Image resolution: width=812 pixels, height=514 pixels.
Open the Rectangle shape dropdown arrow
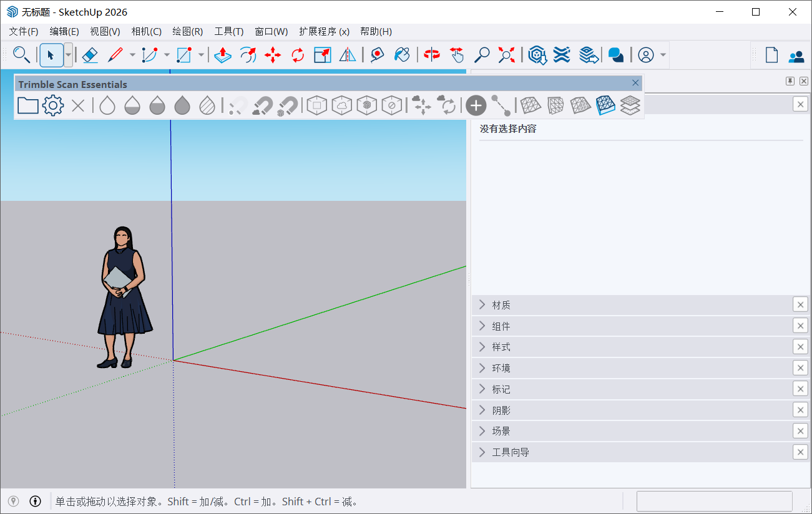pos(201,55)
